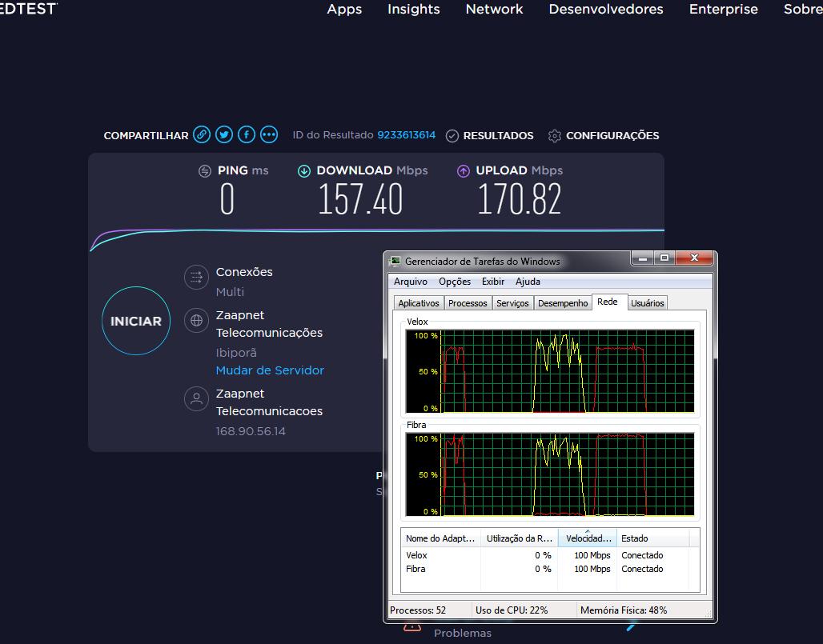Maximize the Task Manager window

664,258
